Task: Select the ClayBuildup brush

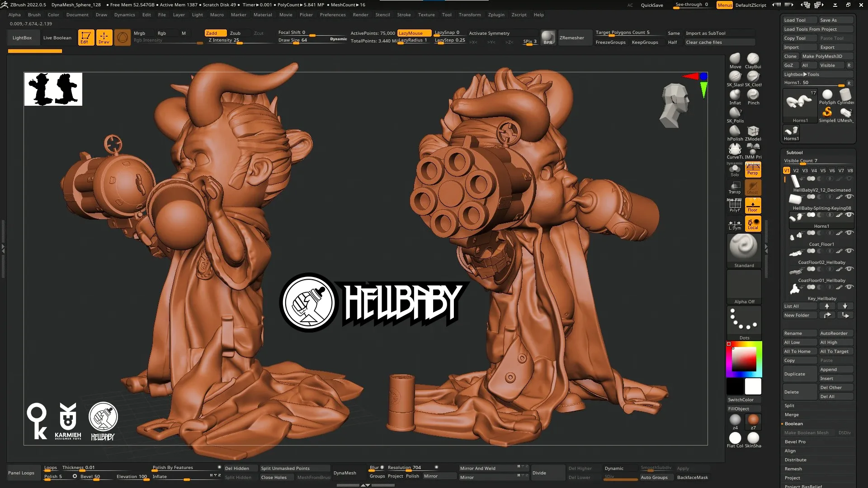Action: [753, 59]
